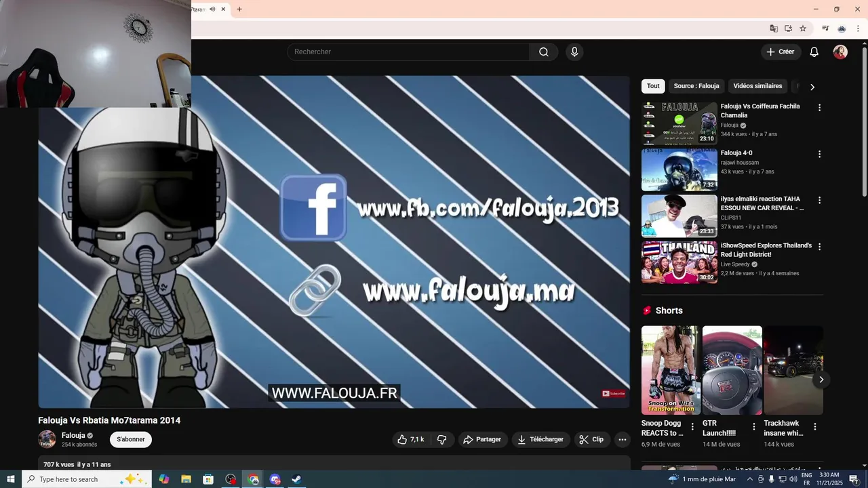This screenshot has height=488, width=868.
Task: Open options for IShowSpeed Thailand video
Action: click(819, 247)
